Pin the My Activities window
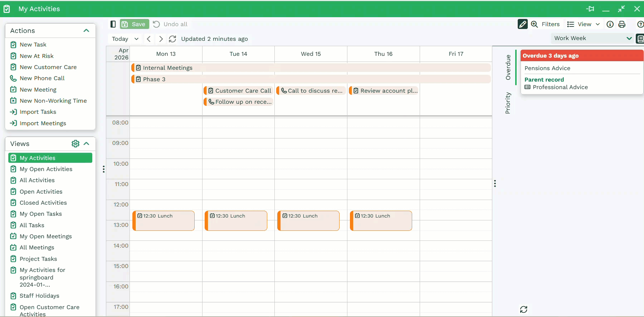This screenshot has height=317, width=644. point(590,9)
